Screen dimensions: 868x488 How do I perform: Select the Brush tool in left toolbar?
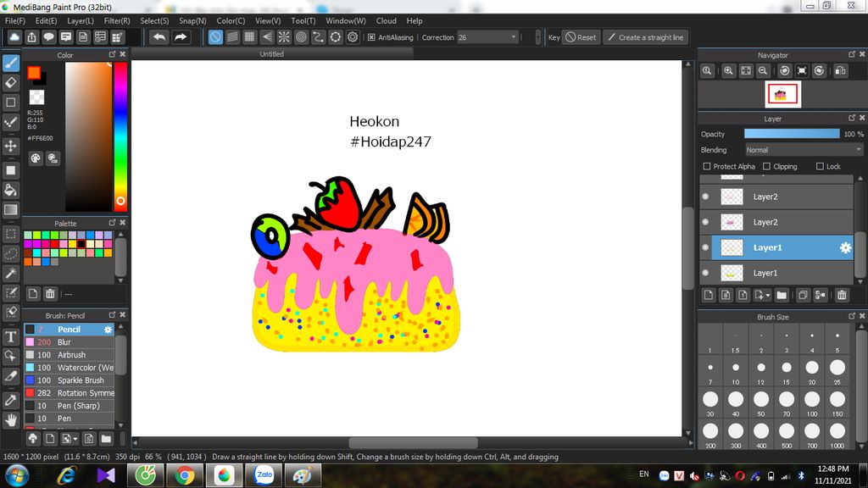tap(10, 63)
